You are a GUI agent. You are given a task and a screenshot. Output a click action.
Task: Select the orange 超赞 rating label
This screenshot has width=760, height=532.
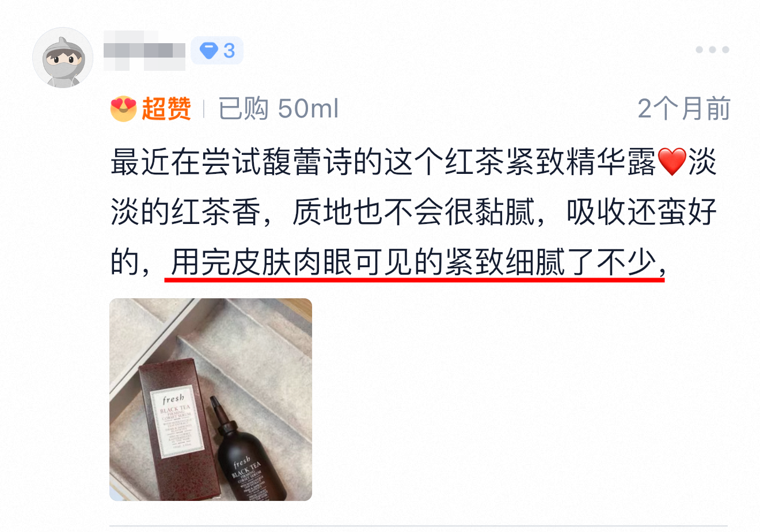click(166, 108)
